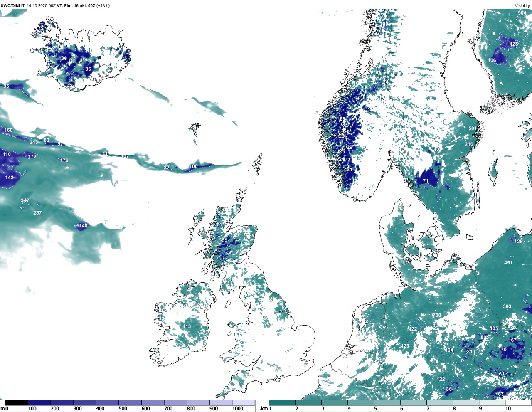Click the '243' value on the Atlantic

point(34,142)
